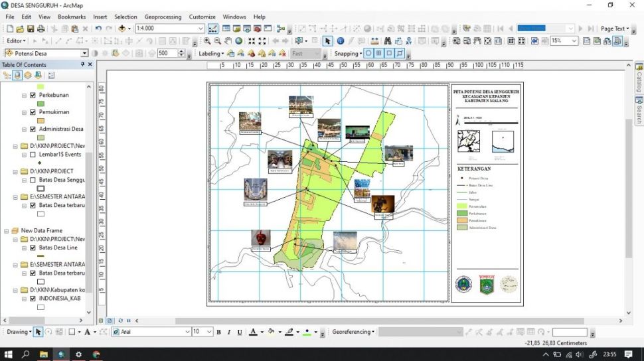Open the map scale 1:4.000 dropdown
The height and width of the screenshot is (361, 644).
pyautogui.click(x=201, y=29)
